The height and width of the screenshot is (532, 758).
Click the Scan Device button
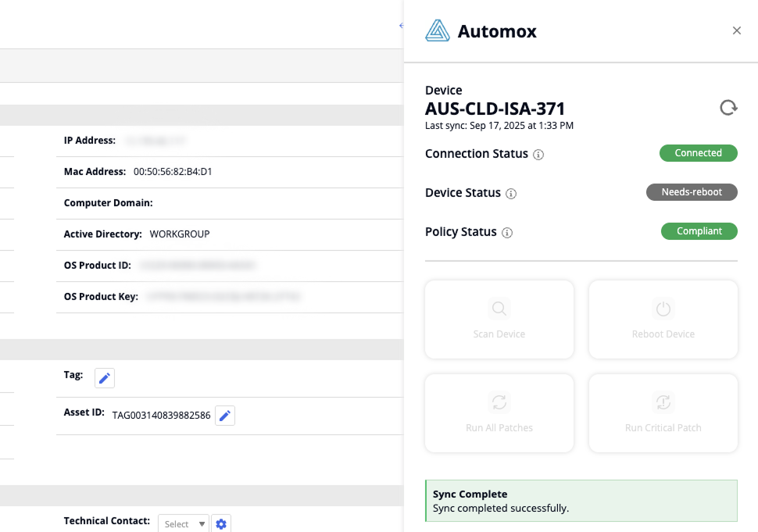pos(499,320)
